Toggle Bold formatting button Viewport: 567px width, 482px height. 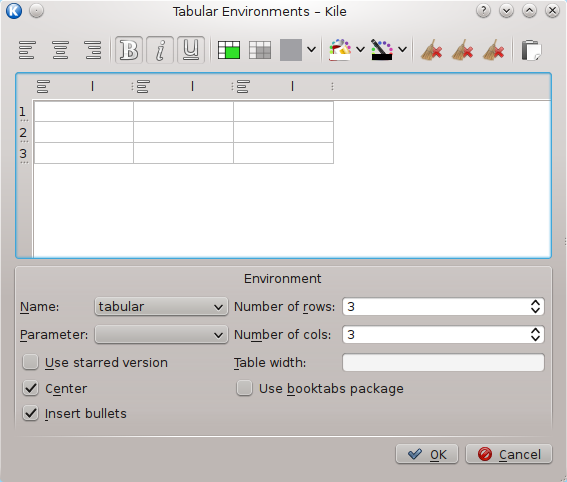click(129, 50)
